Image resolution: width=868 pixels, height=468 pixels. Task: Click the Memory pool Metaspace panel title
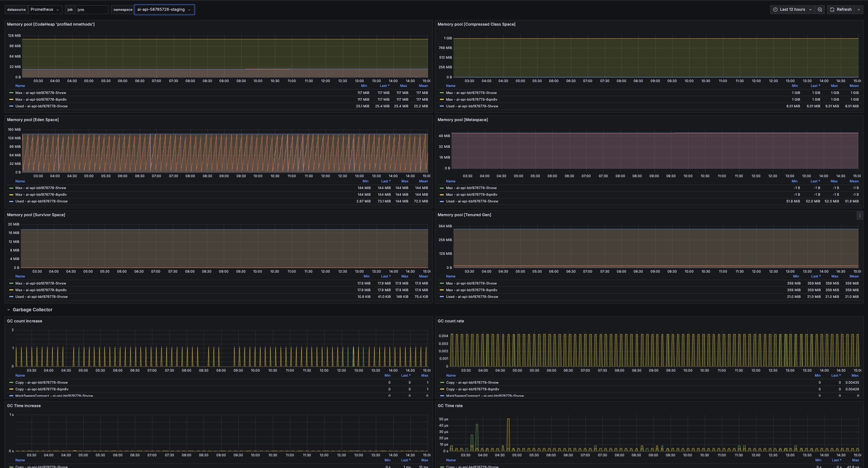[462, 120]
